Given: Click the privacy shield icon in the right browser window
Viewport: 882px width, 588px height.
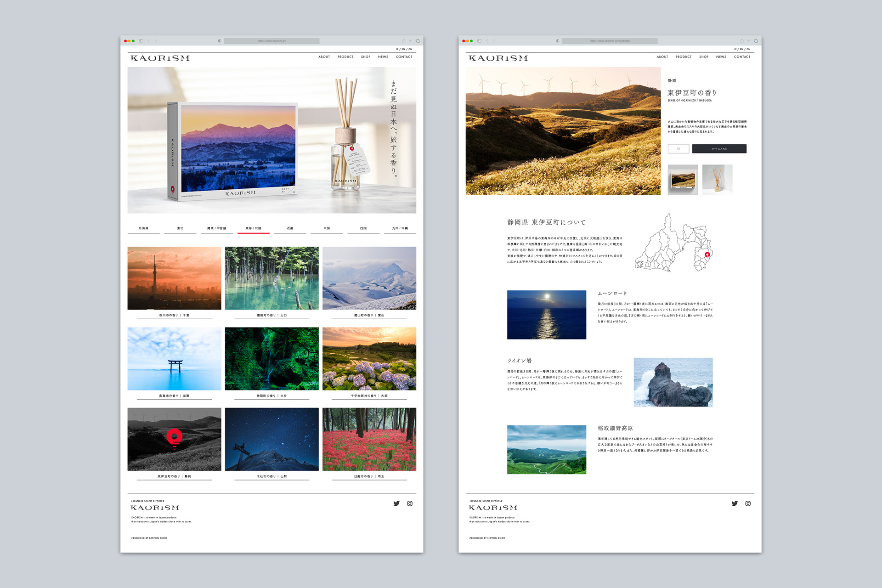Looking at the screenshot, I should [558, 41].
